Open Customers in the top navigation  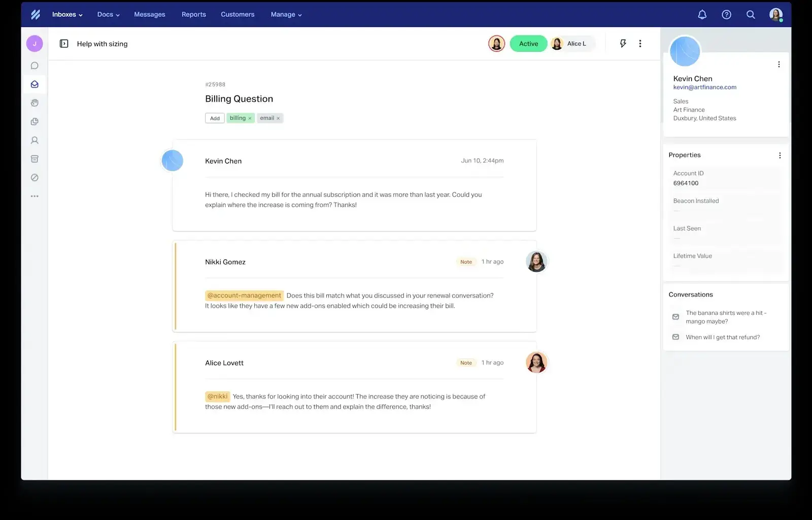[238, 15]
